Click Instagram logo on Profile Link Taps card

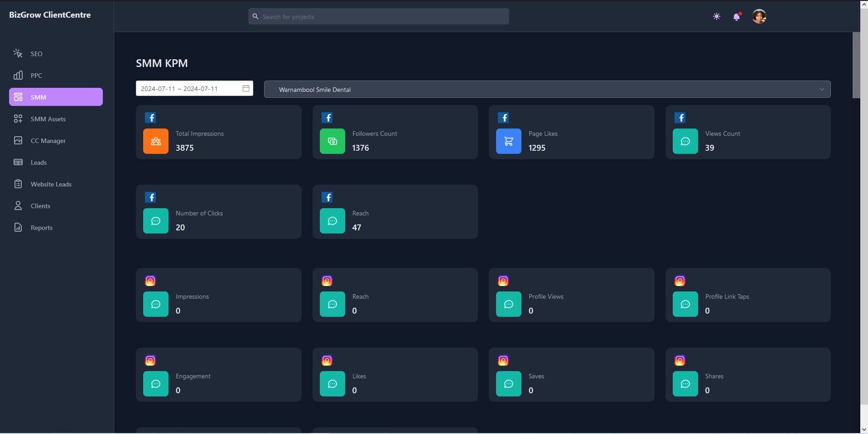[x=680, y=281]
